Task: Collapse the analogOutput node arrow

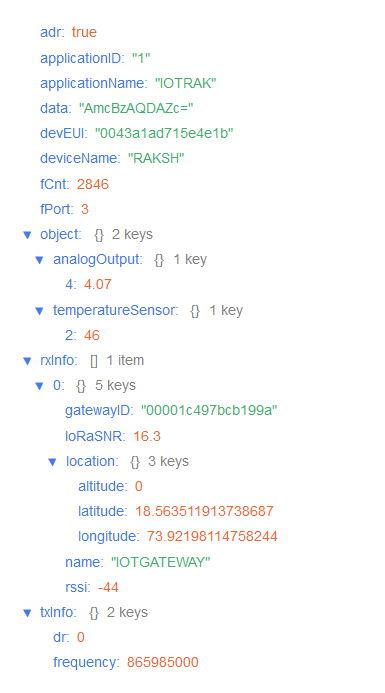Action: 40,260
